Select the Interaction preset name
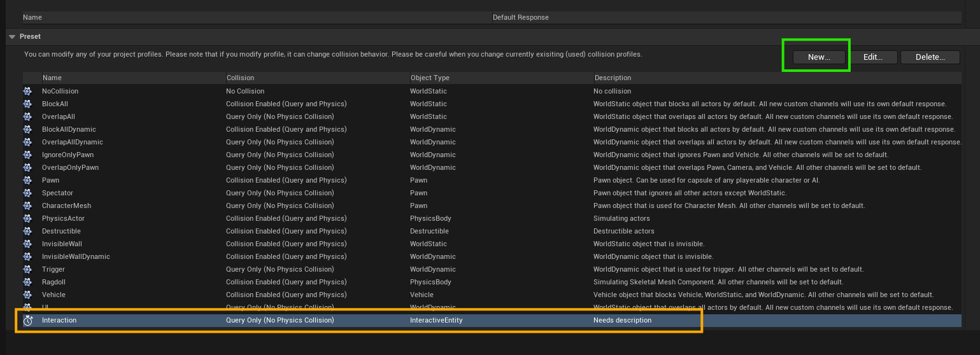 click(59, 320)
